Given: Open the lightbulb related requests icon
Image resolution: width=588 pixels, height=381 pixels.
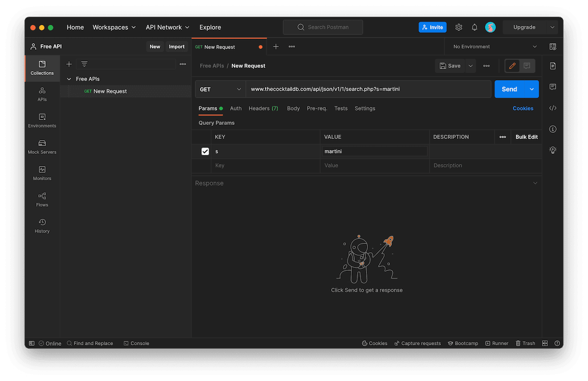Looking at the screenshot, I should pos(553,150).
